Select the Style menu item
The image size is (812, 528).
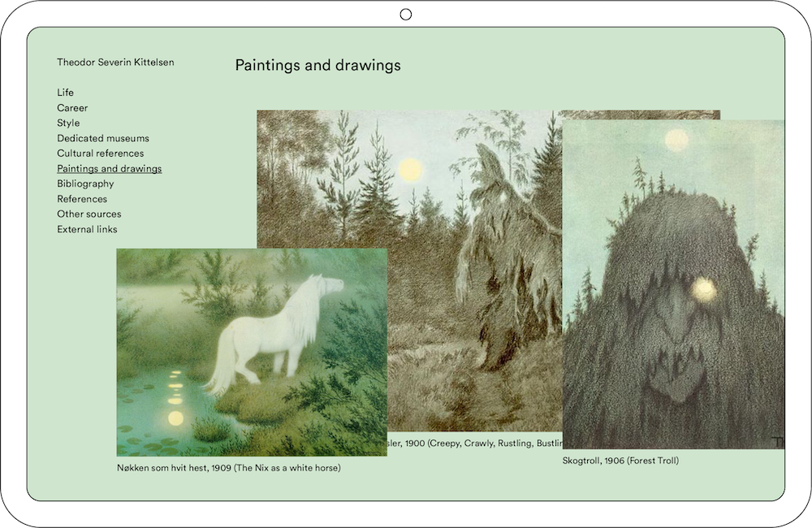click(x=68, y=123)
